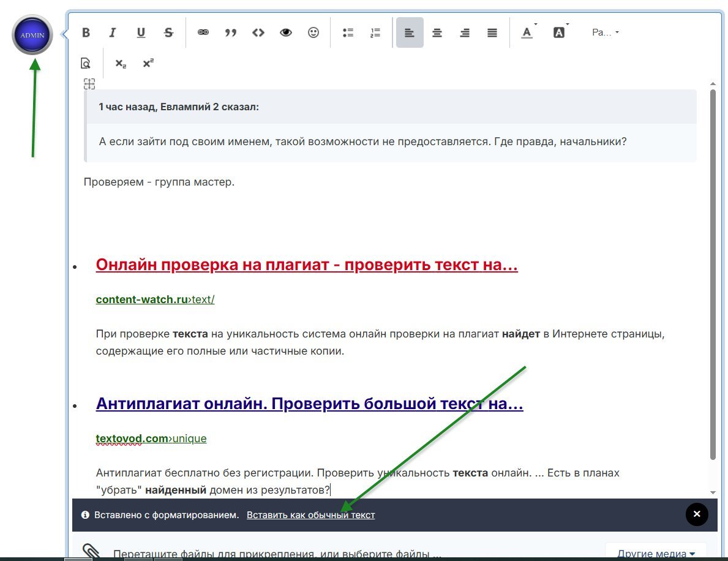The width and height of the screenshot is (728, 561).
Task: Open the 'Антиплагиат онлайн' heading link
Action: pos(309,404)
